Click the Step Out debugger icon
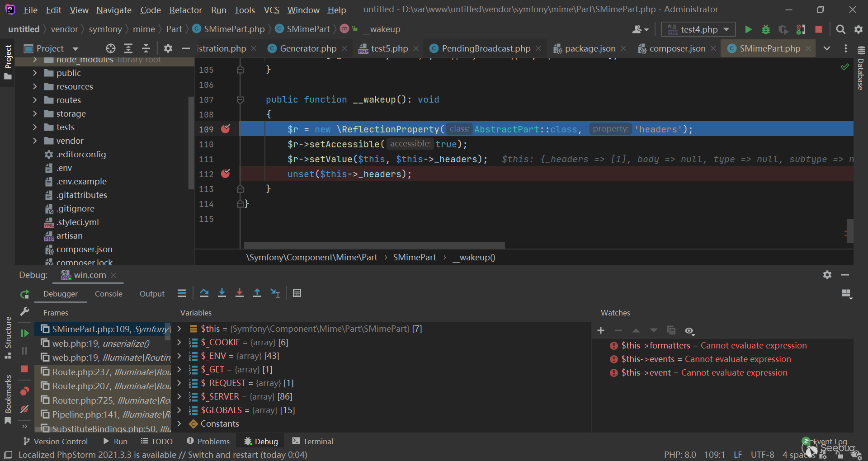Screen dimensions: 868x461 [257, 293]
